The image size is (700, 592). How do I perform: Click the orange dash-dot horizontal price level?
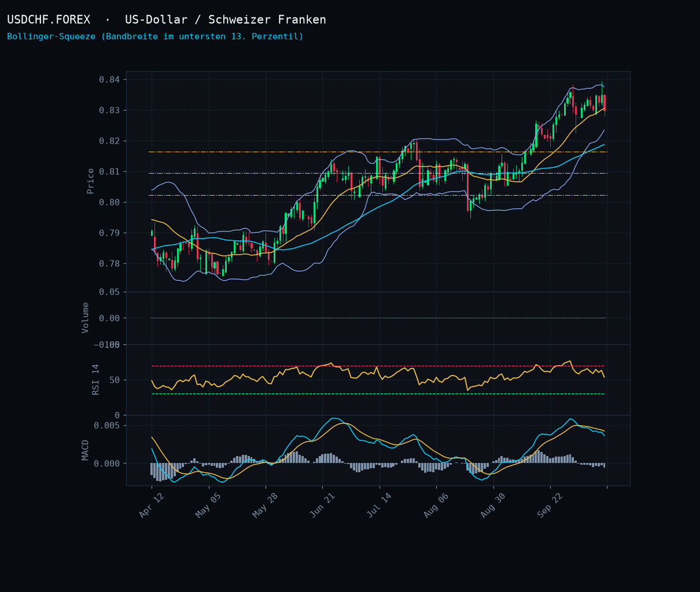[x=378, y=152]
